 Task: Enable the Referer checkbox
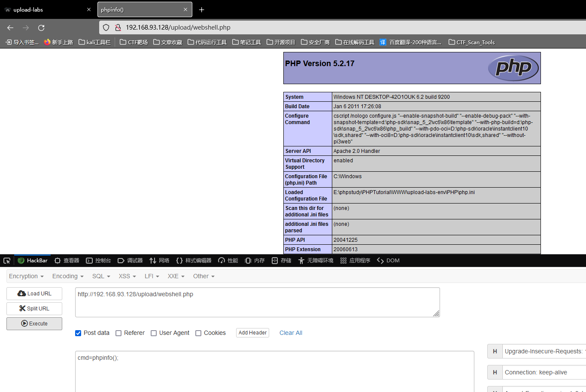click(x=118, y=333)
